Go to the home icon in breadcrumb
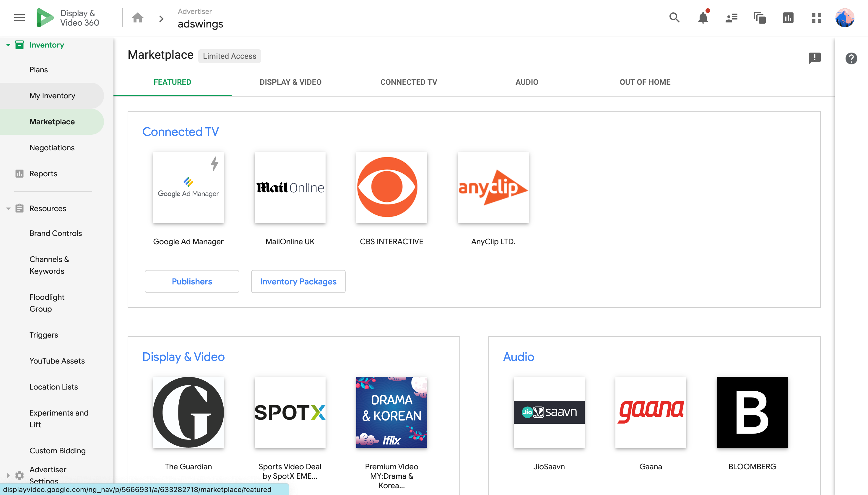 [x=138, y=18]
